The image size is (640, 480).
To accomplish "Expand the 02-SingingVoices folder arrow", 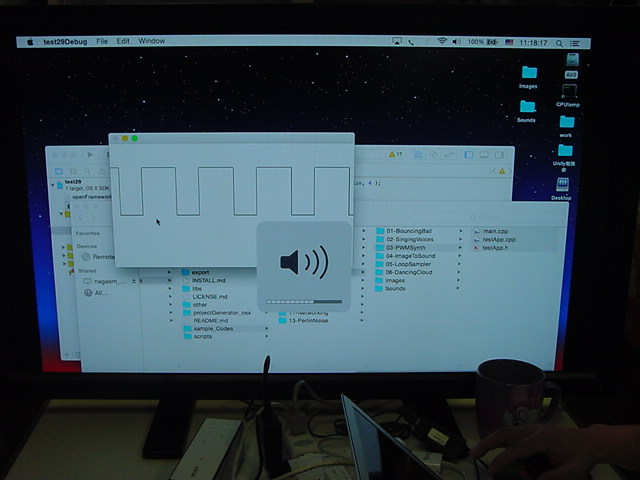I will (460, 239).
